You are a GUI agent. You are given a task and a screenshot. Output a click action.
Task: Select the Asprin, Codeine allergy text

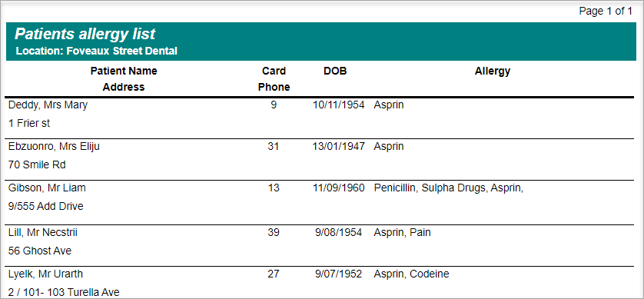(412, 274)
